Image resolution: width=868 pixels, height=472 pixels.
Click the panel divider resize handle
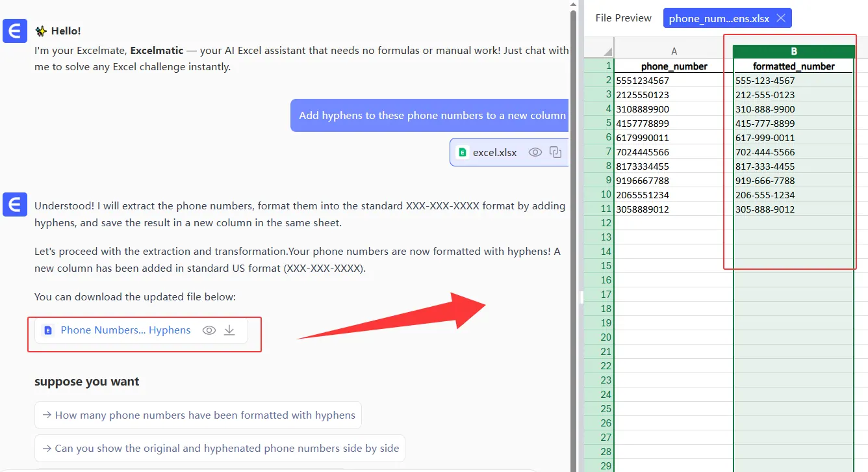coord(582,297)
